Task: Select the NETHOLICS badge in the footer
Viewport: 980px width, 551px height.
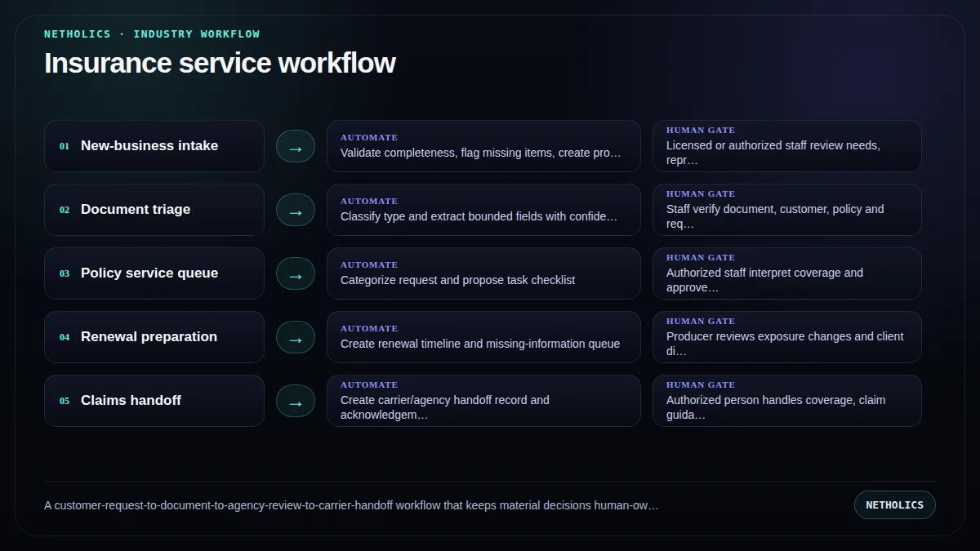Action: tap(895, 504)
